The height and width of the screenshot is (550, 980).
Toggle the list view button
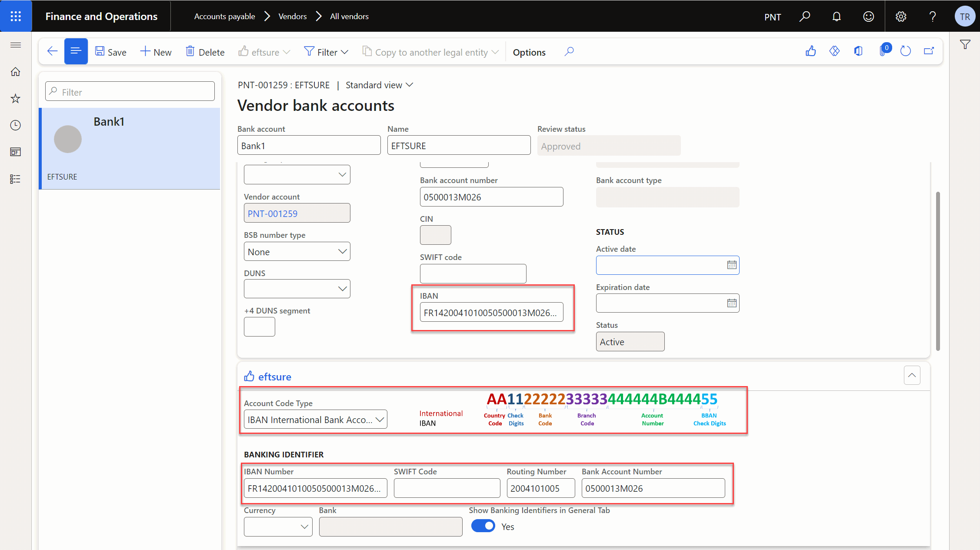pyautogui.click(x=76, y=51)
